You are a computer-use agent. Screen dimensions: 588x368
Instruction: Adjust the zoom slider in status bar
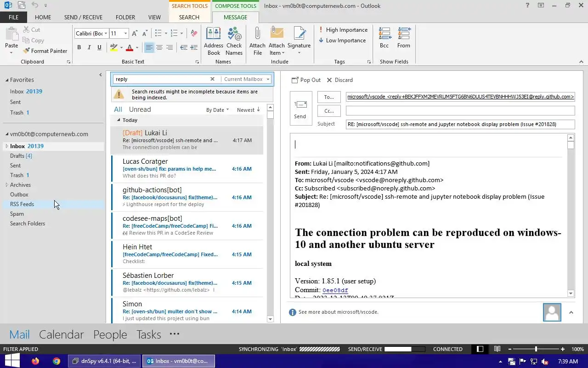(x=536, y=349)
